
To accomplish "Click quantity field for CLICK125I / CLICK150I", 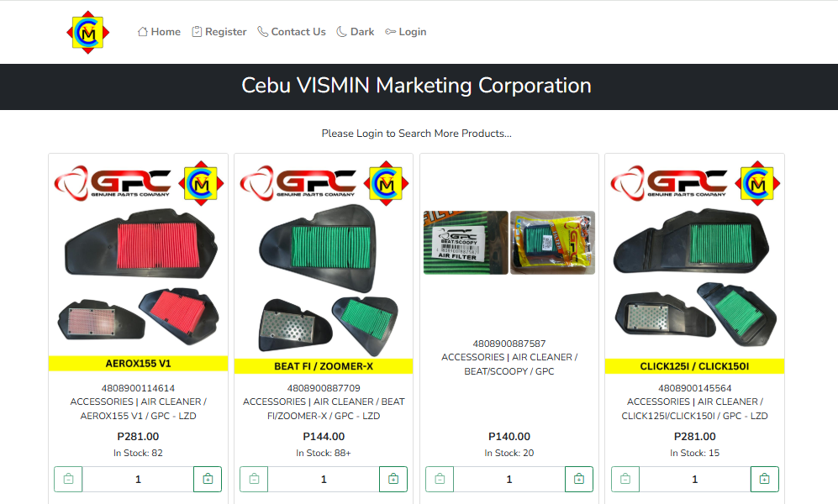I will [x=695, y=479].
